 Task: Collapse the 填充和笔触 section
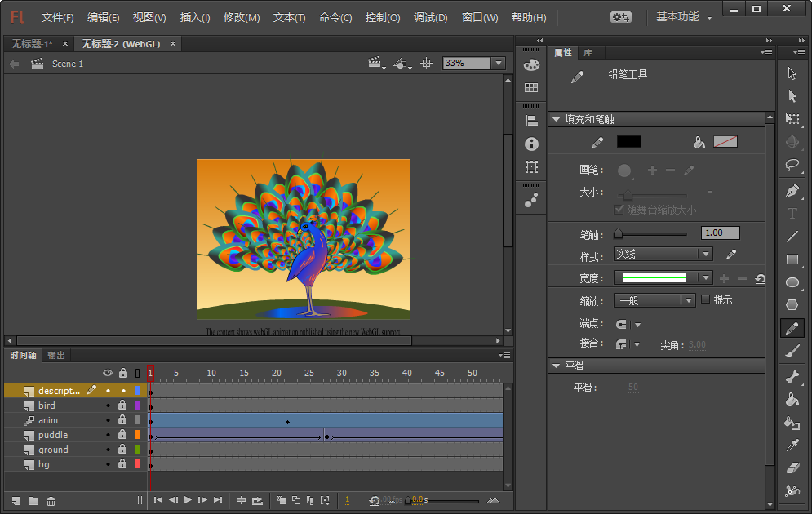point(557,120)
